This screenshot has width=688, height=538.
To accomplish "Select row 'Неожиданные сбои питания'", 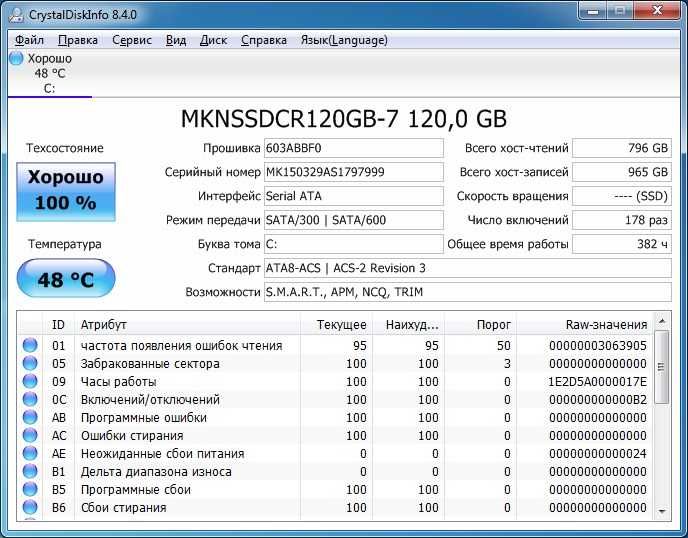I will tap(335, 453).
